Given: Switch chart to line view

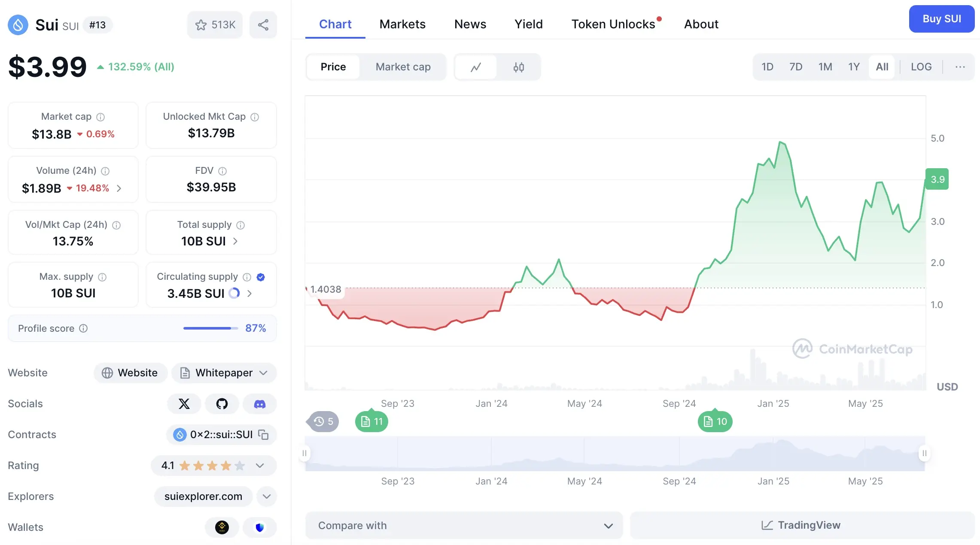Looking at the screenshot, I should 476,67.
